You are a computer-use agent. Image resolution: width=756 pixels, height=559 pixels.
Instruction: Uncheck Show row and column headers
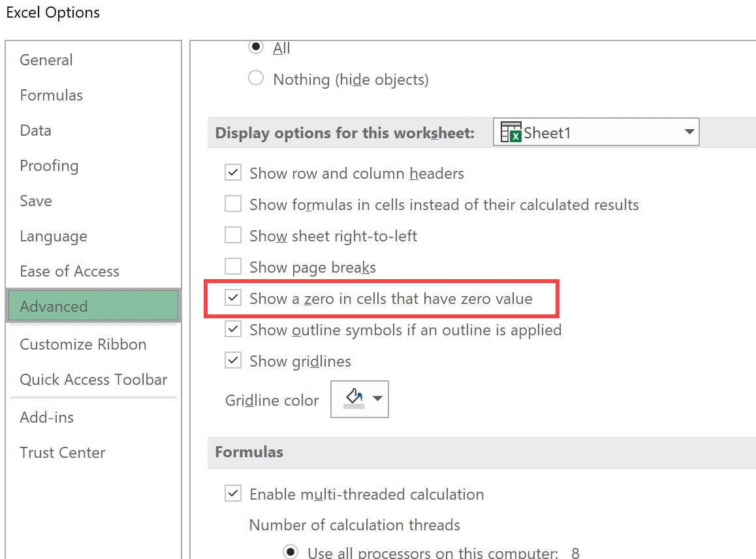(233, 172)
